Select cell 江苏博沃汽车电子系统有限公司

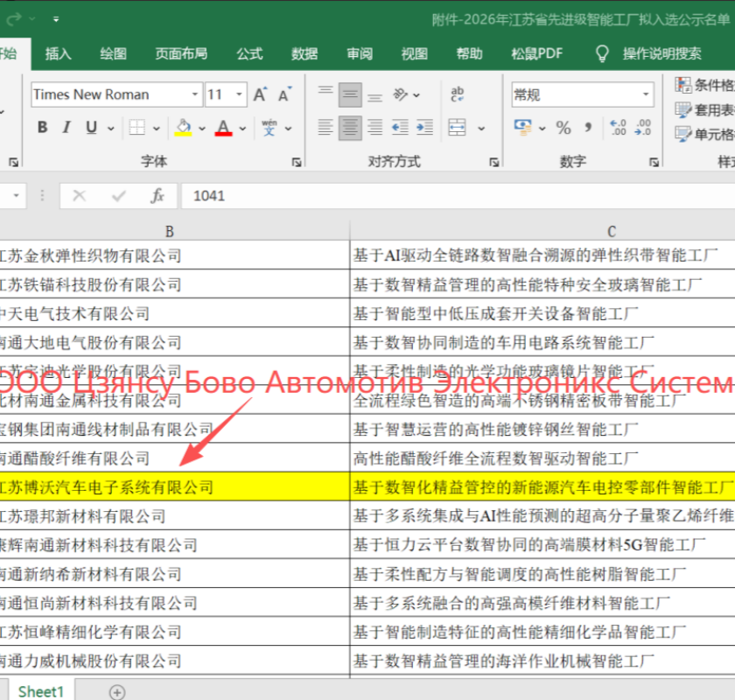pyautogui.click(x=174, y=487)
